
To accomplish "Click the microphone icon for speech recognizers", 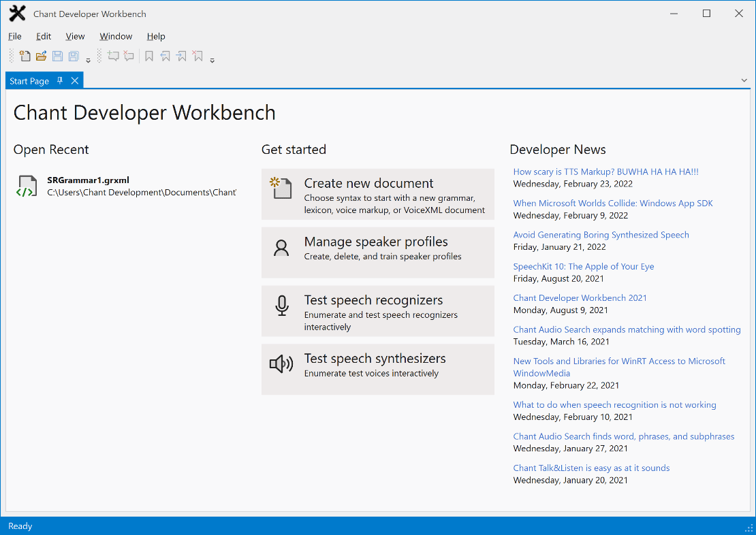I will coord(282,306).
